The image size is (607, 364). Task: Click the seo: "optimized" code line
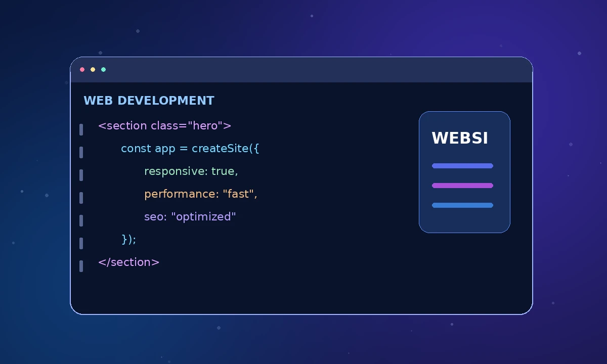click(x=190, y=217)
